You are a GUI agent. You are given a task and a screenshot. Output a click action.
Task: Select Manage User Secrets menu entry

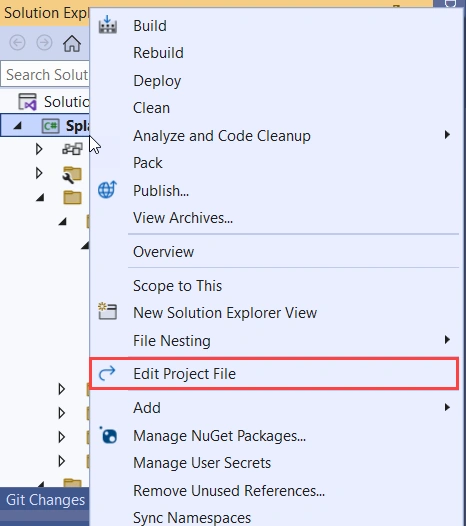pos(202,463)
